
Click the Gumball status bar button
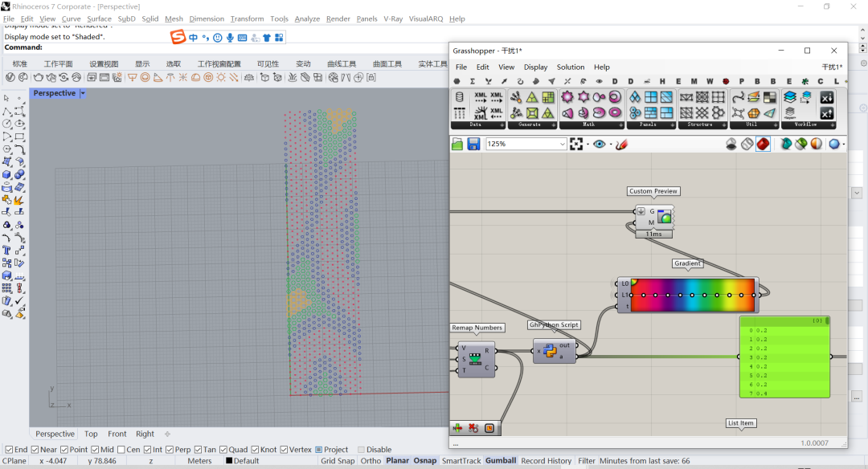coord(501,461)
